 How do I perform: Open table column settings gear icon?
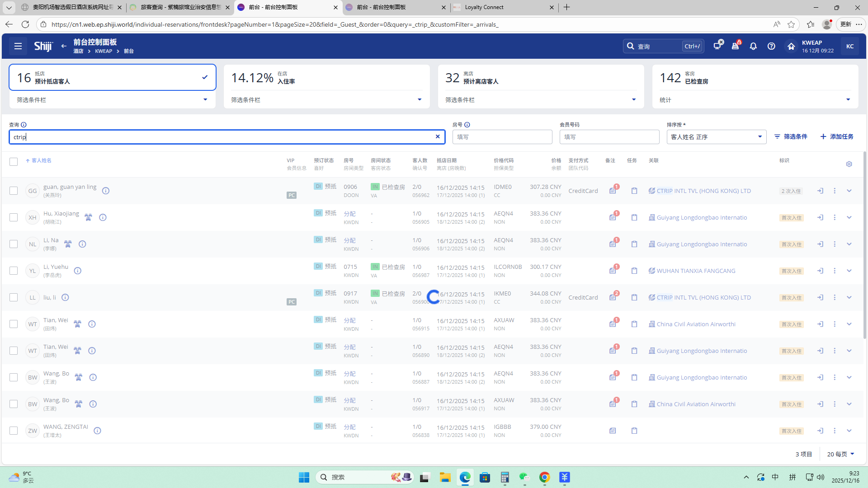coord(849,164)
